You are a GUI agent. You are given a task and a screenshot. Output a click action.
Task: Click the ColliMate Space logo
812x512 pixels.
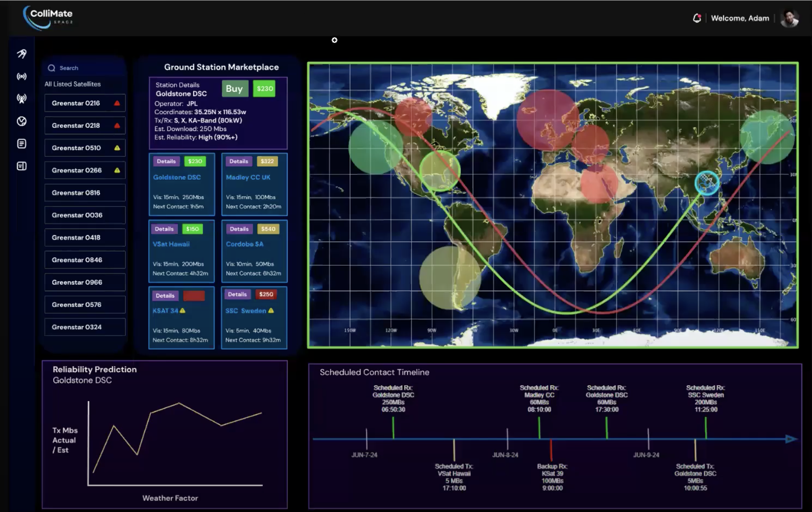[48, 17]
